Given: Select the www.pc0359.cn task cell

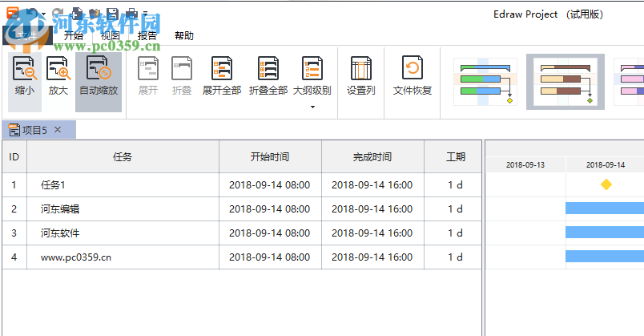Looking at the screenshot, I should [x=123, y=257].
